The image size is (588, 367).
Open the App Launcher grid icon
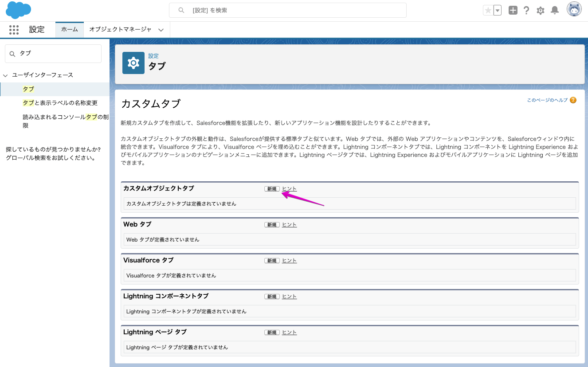click(x=14, y=30)
